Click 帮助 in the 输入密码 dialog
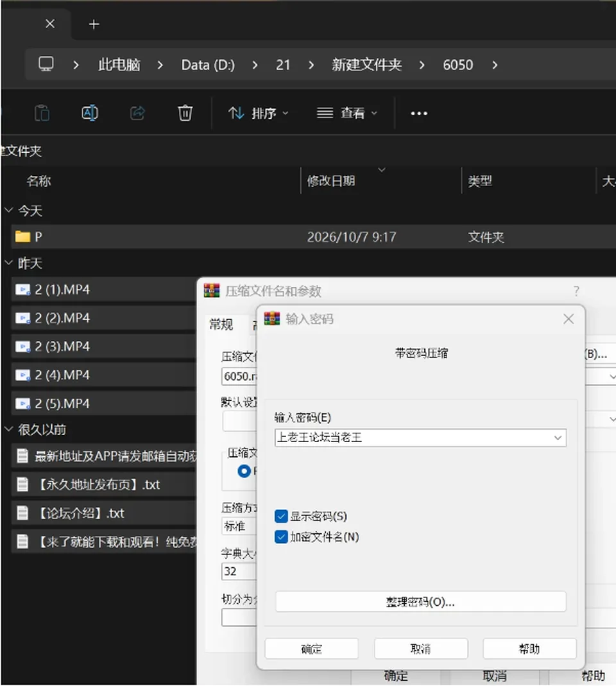Image resolution: width=616 pixels, height=686 pixels. (529, 648)
